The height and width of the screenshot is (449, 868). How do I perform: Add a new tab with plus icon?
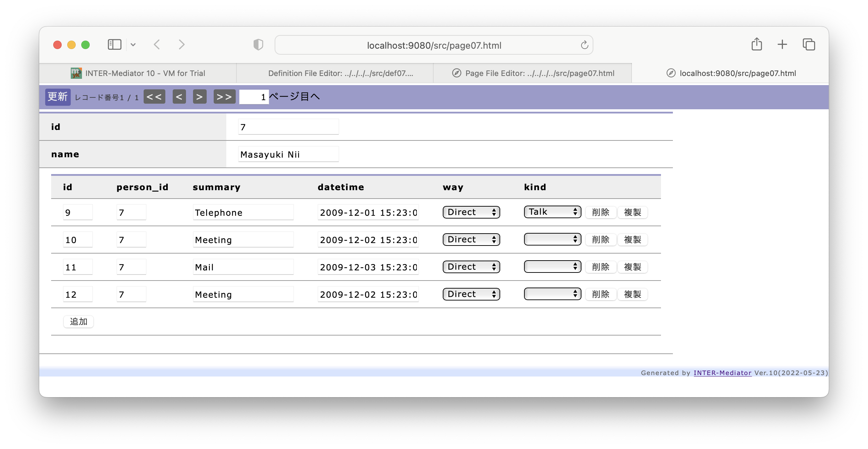pyautogui.click(x=782, y=44)
